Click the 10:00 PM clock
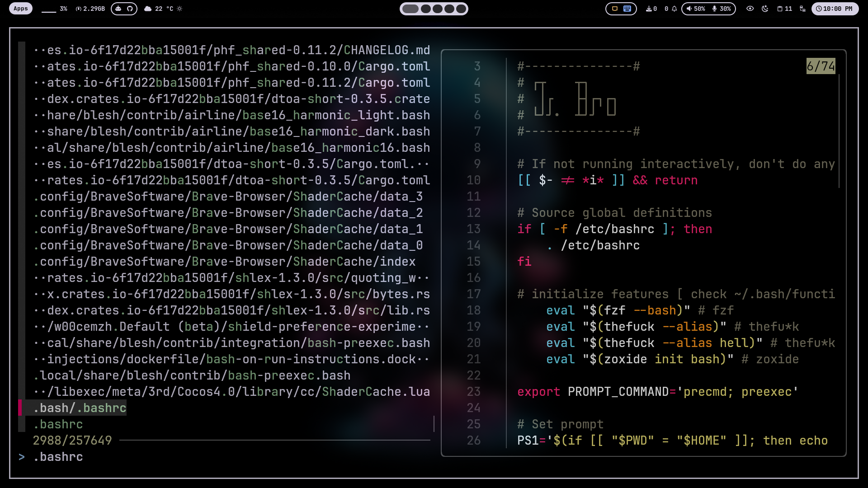This screenshot has height=488, width=868. (x=835, y=9)
